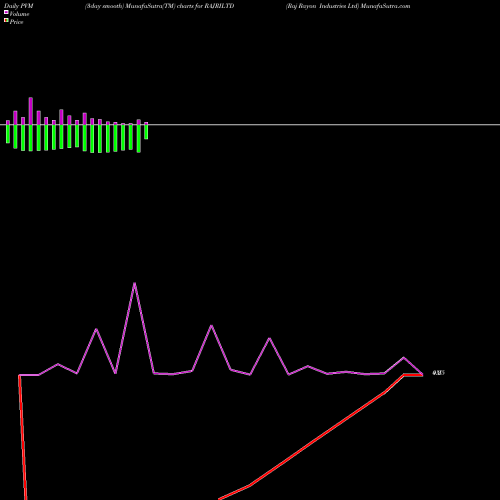
Task: Click the tallest magenta volume bar
Action: (31, 111)
